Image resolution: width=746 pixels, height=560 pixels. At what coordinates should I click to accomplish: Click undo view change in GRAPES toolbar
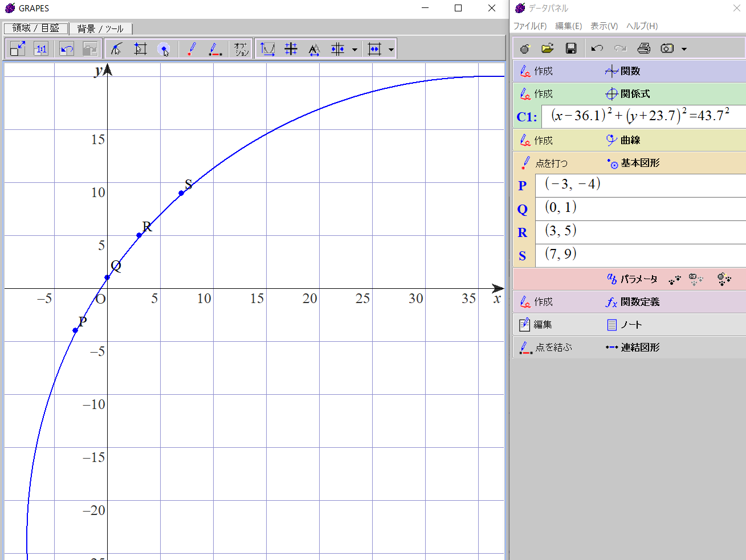coord(67,49)
